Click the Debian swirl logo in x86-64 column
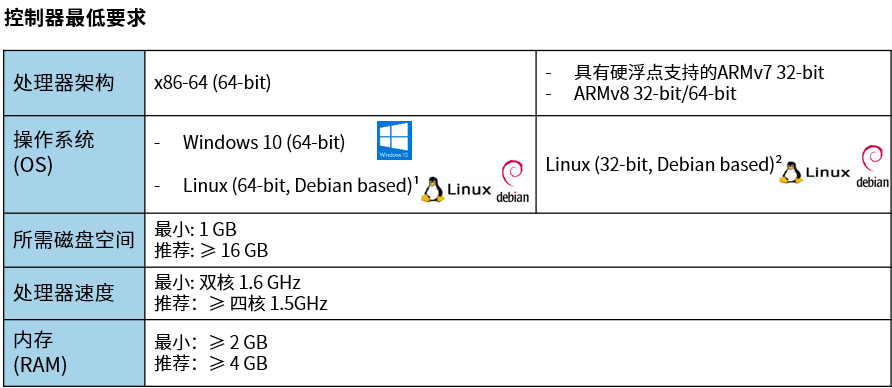 tap(513, 181)
